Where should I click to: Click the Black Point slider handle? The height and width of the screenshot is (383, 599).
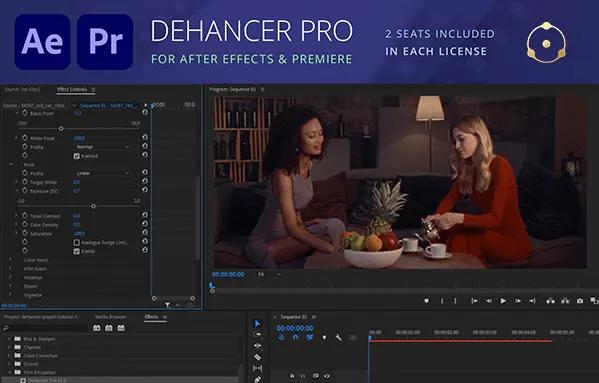(61, 129)
